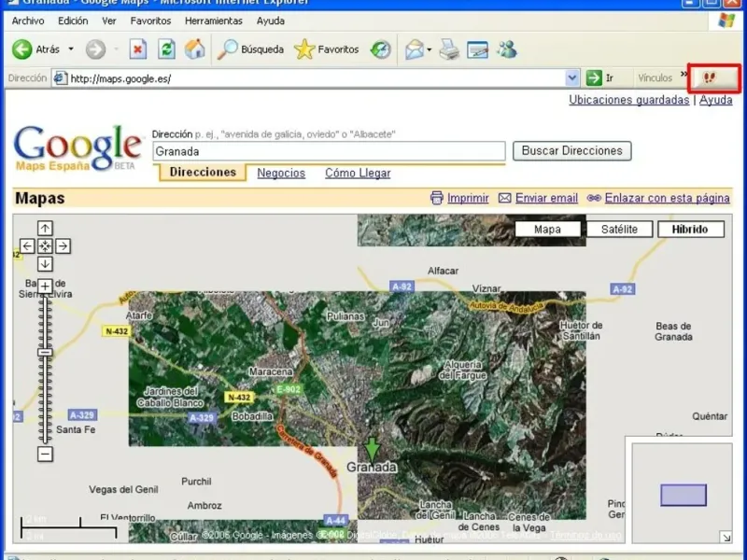
Task: Click the Beas de Granada map label
Action: point(673,331)
